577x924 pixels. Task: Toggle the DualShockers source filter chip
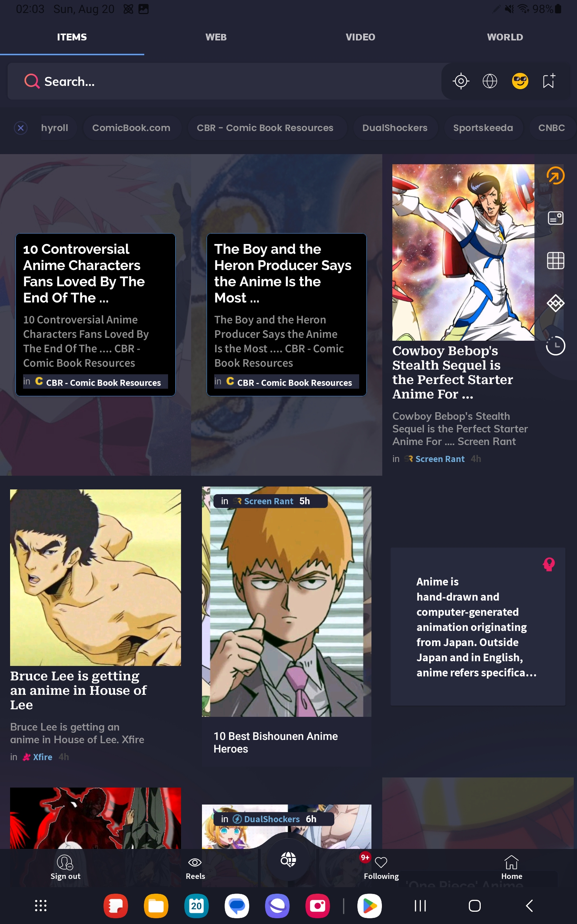[395, 128]
